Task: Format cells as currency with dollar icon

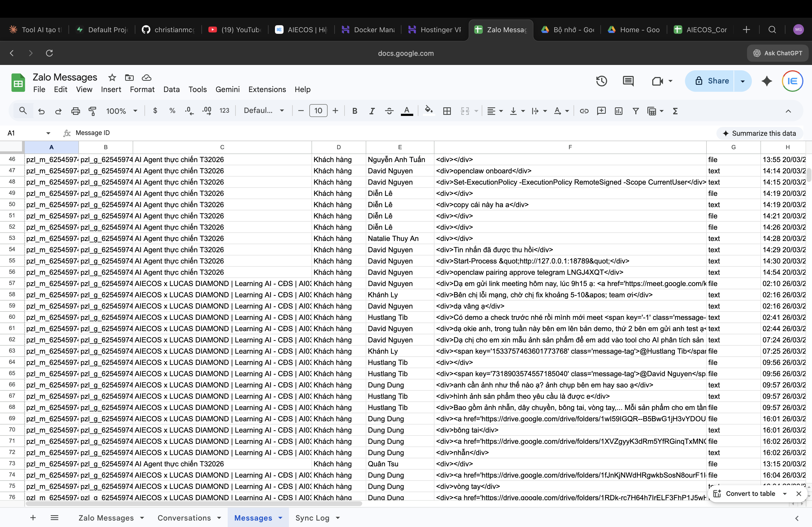Action: coord(155,111)
